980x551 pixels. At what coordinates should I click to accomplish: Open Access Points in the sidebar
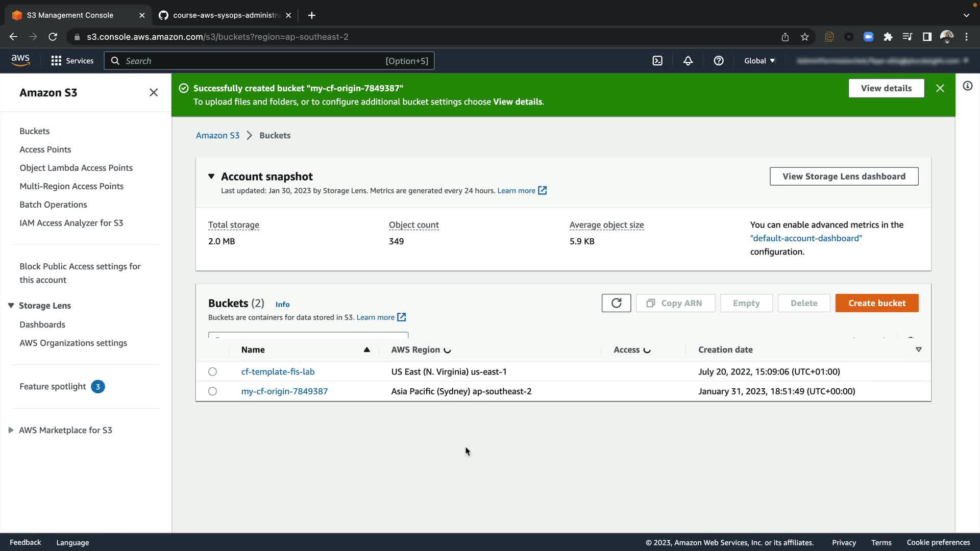(45, 149)
